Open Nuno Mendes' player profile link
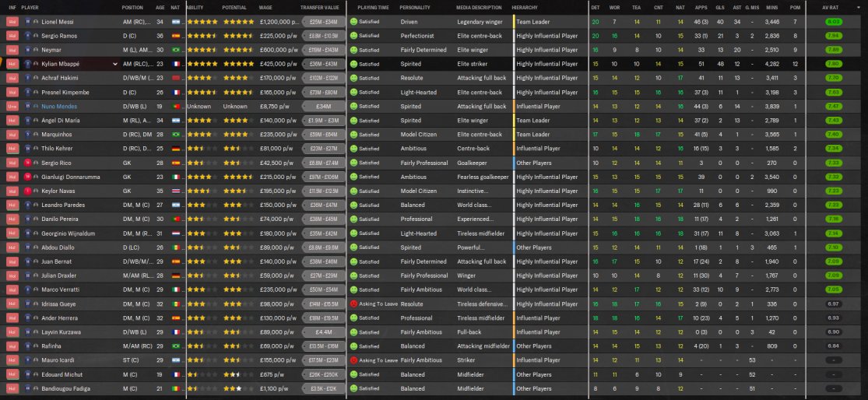 tap(59, 106)
